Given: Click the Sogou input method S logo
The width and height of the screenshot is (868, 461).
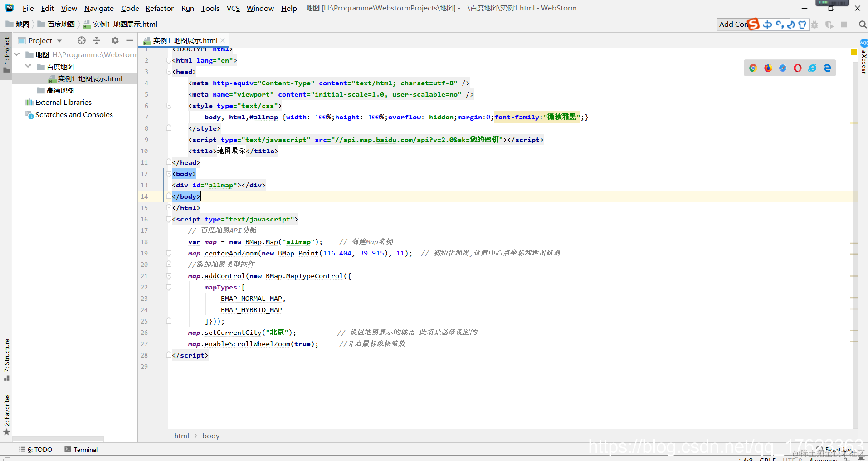Looking at the screenshot, I should [x=753, y=24].
